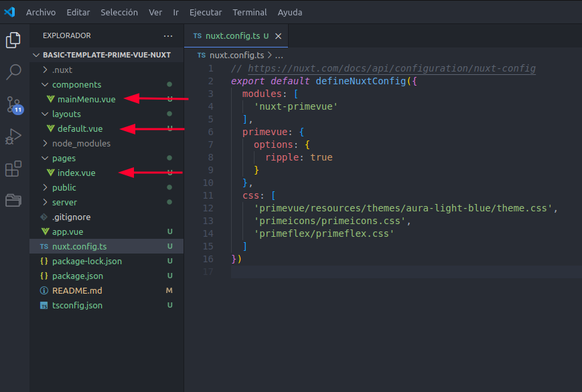Click 'ripple: true' on line 8
Image resolution: width=582 pixels, height=392 pixels.
[x=299, y=157]
